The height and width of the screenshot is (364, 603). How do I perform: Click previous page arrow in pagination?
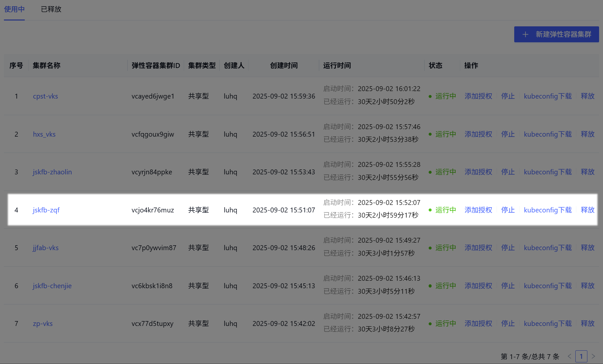[569, 356]
